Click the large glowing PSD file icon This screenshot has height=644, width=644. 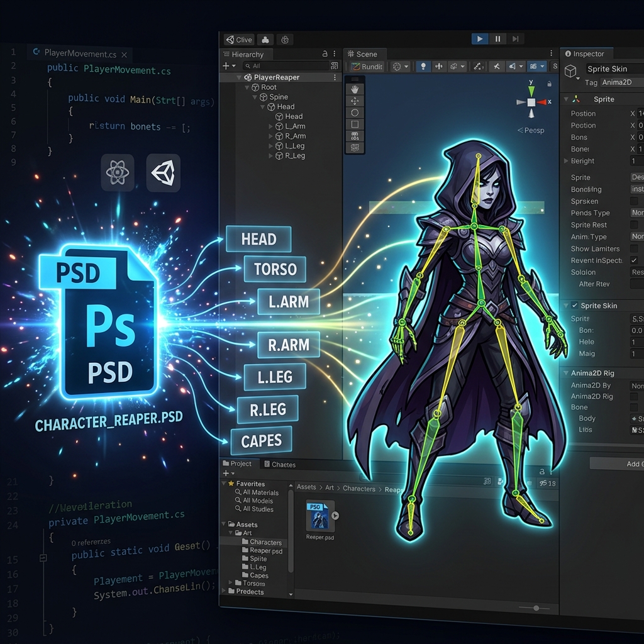99,321
